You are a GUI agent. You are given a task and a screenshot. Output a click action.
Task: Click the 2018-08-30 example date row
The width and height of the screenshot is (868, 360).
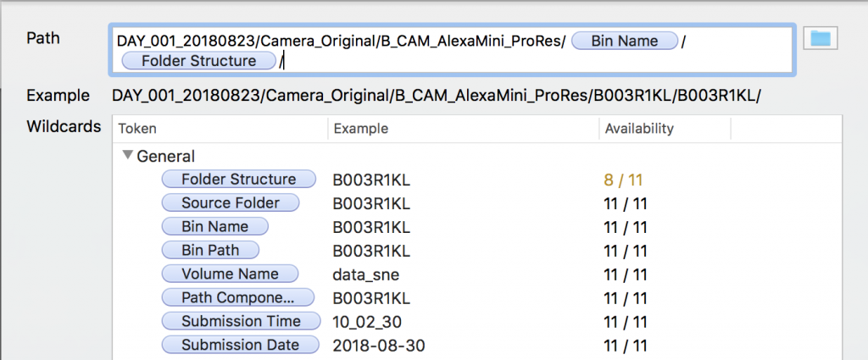coord(378,345)
